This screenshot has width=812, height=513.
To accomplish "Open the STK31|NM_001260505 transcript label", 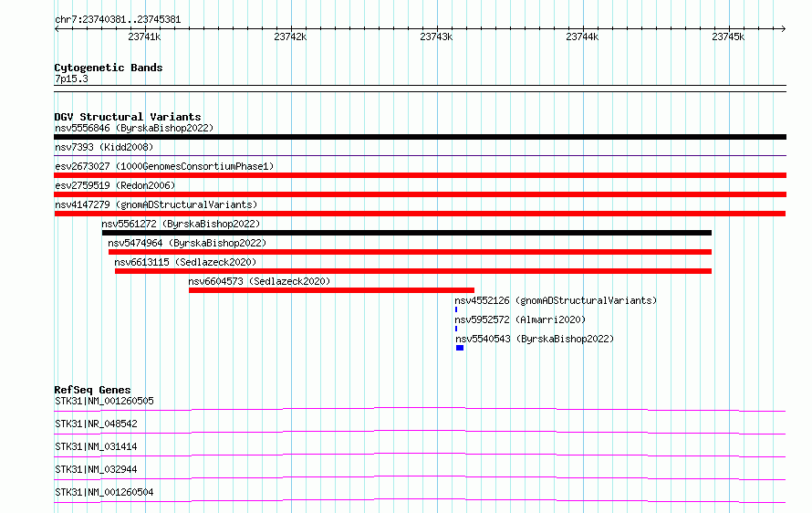I will [104, 401].
